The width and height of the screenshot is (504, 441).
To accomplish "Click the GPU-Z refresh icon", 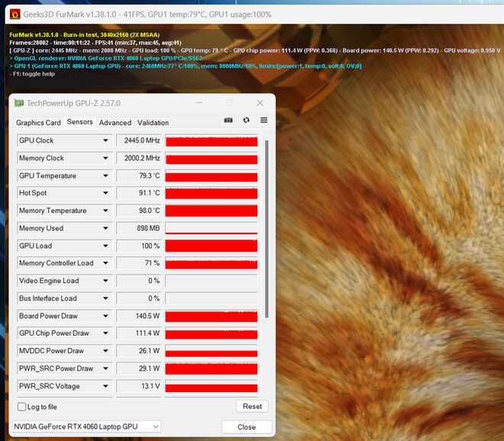I will coord(246,121).
